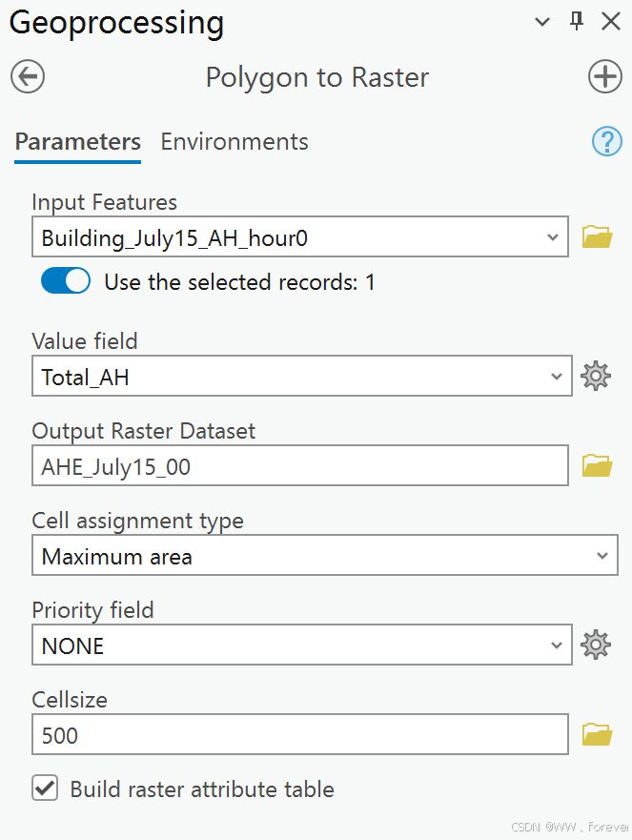Screen dimensions: 632x840
Task: Open Geoprocessing pane options chevron menu
Action: (542, 21)
